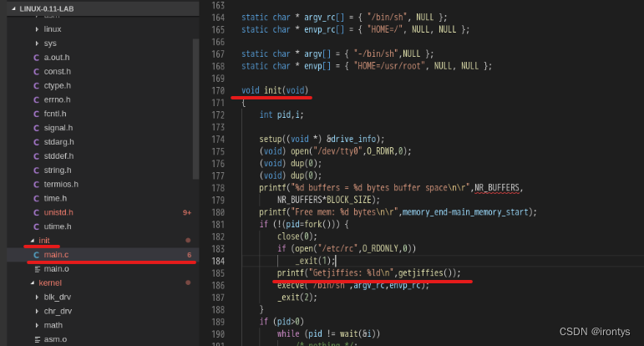Open main.o object file

[x=56, y=269]
